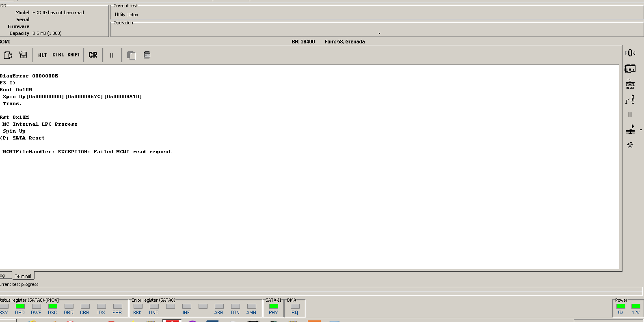Expand dropdown arrow beside head stack icon
644x322 pixels.
641,130
